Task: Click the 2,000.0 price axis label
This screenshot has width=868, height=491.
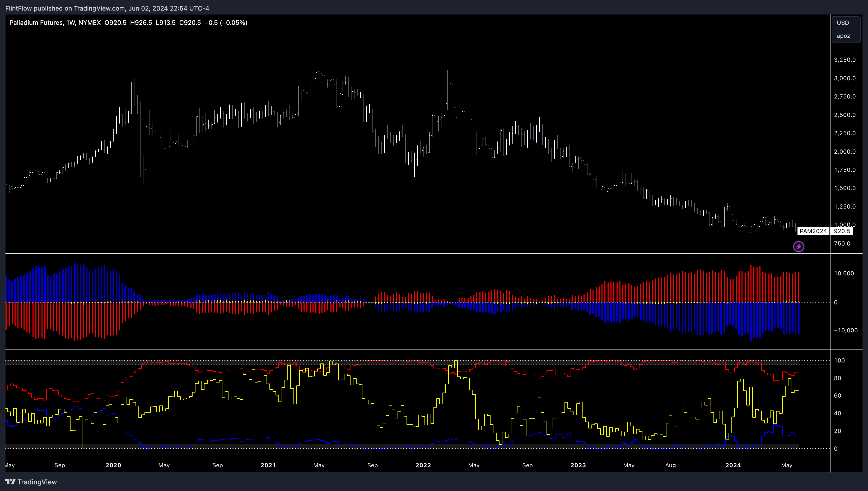Action: pos(845,152)
